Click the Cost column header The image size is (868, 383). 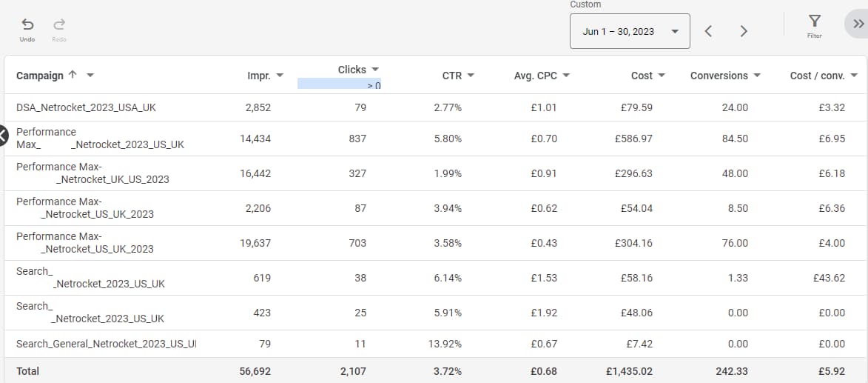point(642,76)
